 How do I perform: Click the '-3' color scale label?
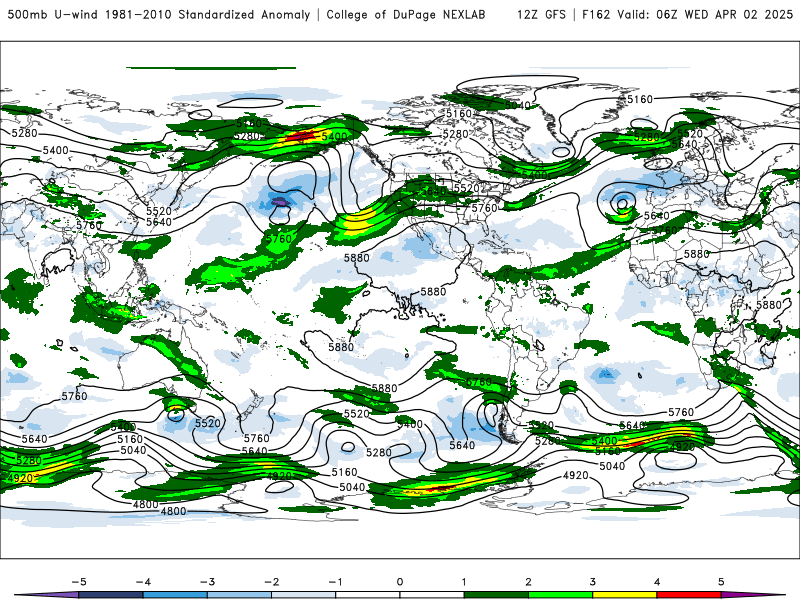[x=207, y=582]
